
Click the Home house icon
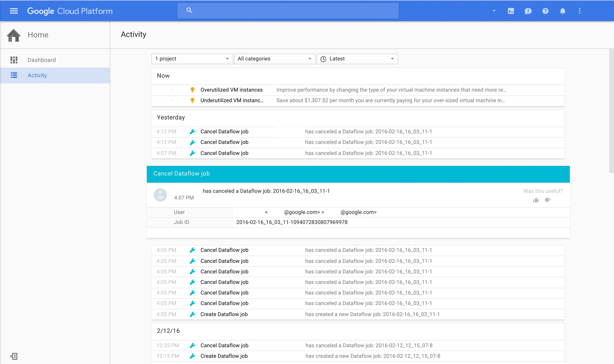(x=13, y=35)
